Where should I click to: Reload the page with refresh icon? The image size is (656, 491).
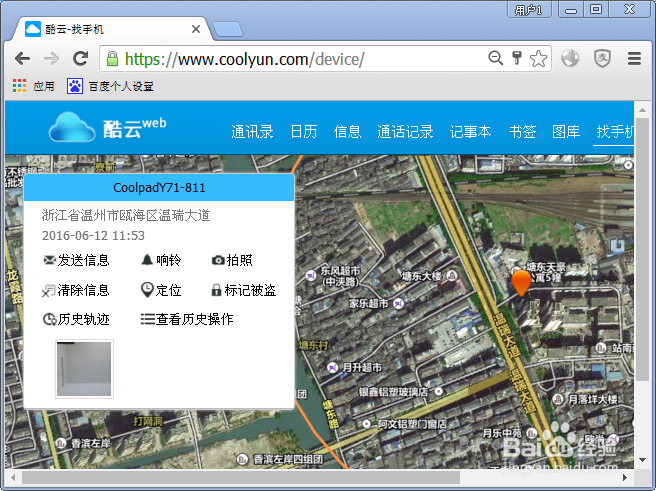pyautogui.click(x=80, y=59)
